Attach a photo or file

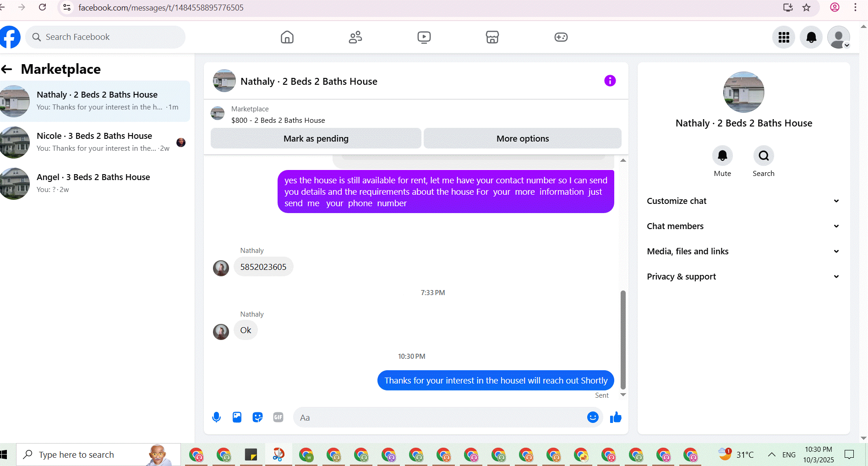(237, 417)
